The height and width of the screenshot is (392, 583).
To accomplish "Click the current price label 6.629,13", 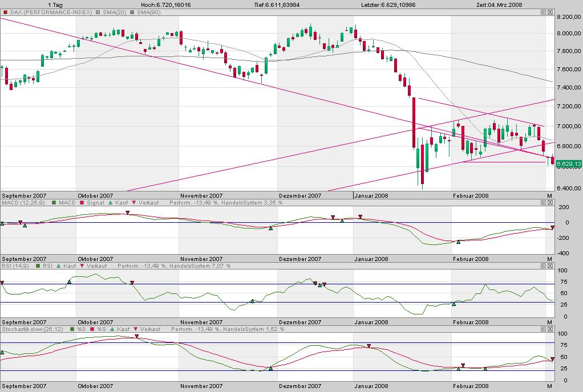I will 569,164.
